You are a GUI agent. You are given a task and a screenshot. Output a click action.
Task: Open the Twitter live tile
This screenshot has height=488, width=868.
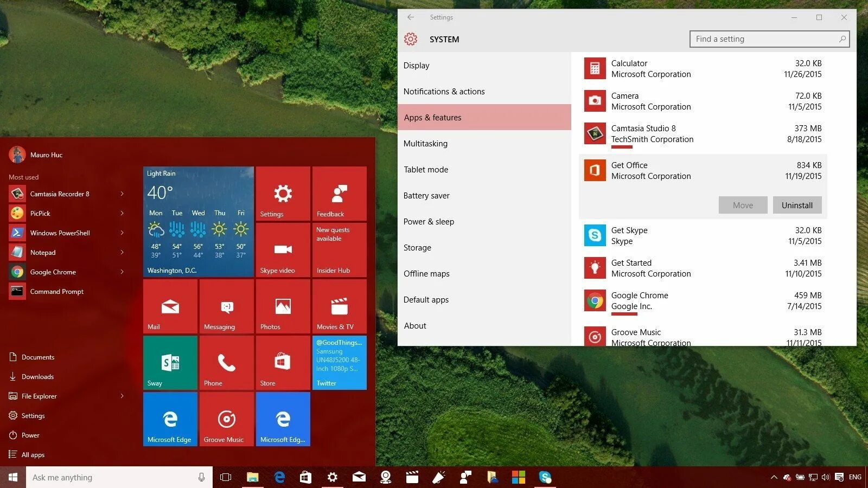click(x=339, y=363)
